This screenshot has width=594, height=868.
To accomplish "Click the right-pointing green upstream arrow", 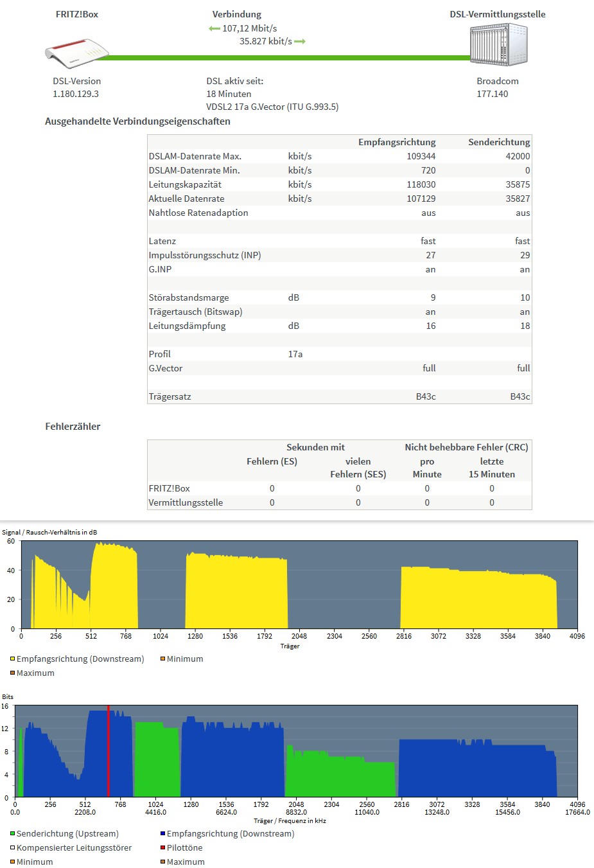I will [x=300, y=42].
